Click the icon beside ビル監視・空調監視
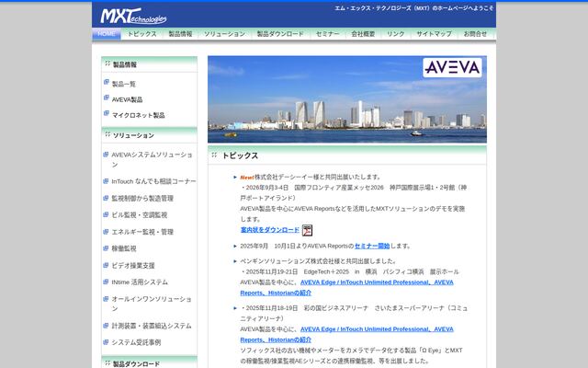588x368 pixels. (106, 214)
